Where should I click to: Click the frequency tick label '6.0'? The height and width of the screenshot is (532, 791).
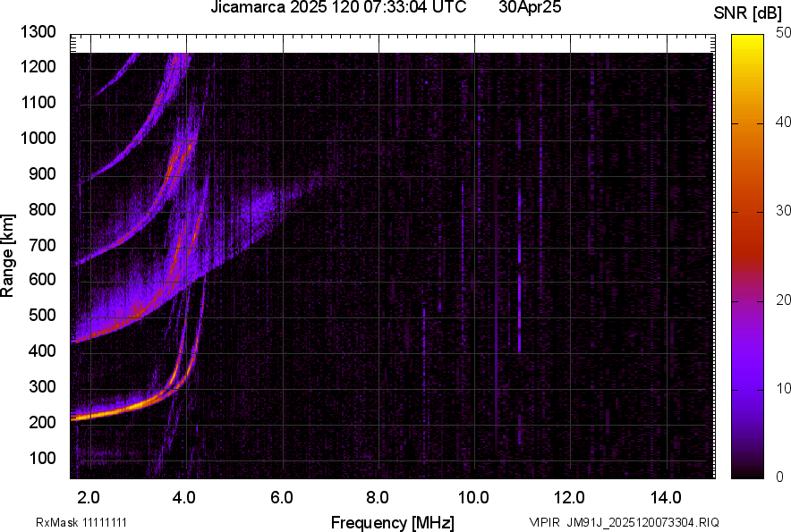click(x=282, y=497)
